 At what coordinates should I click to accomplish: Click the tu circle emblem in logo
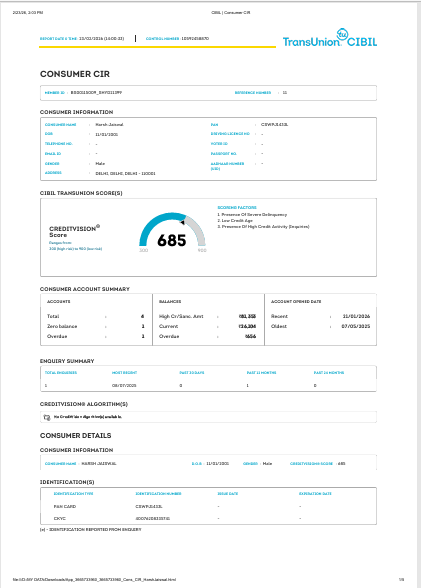(x=342, y=34)
